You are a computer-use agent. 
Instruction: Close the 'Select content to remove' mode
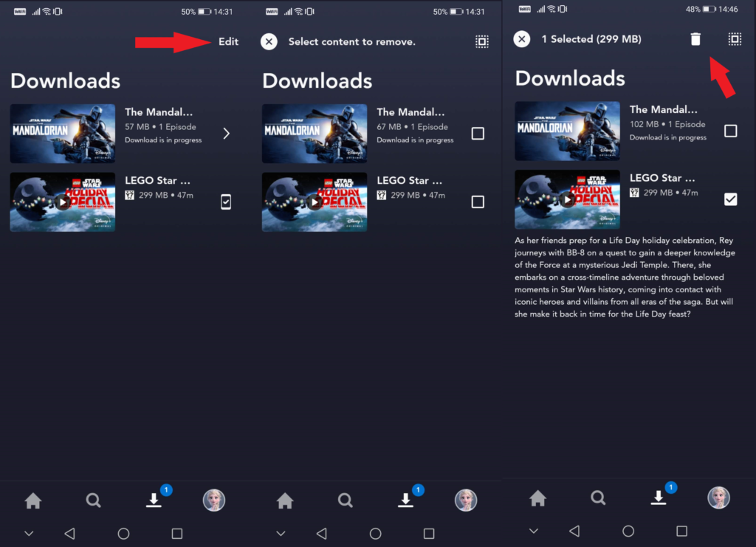[269, 42]
